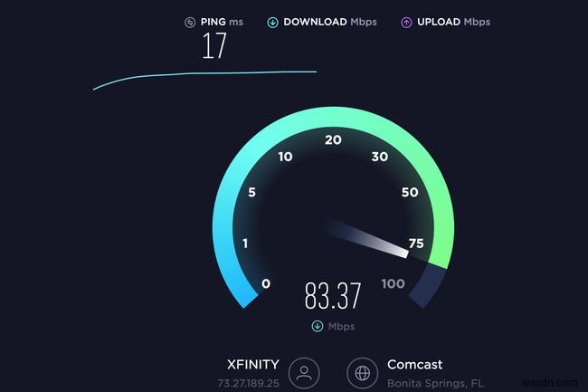Click the download arrow icon at top
The width and height of the screenshot is (588, 392).
[272, 23]
